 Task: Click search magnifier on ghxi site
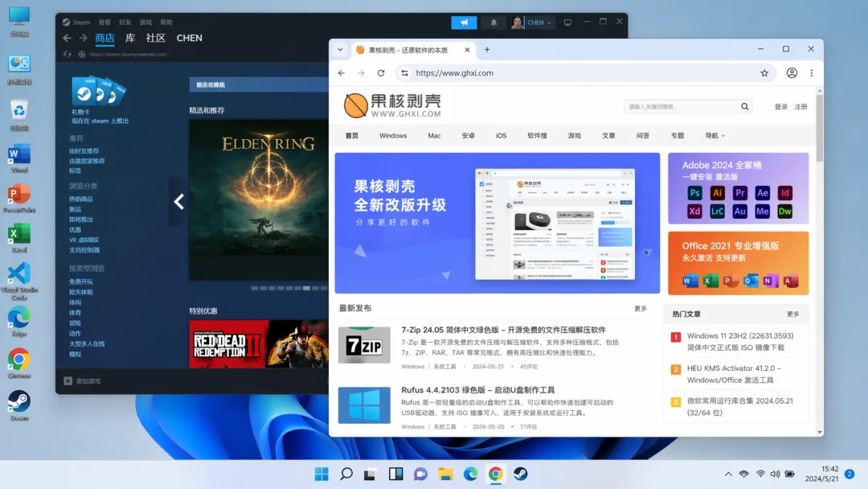tap(744, 106)
